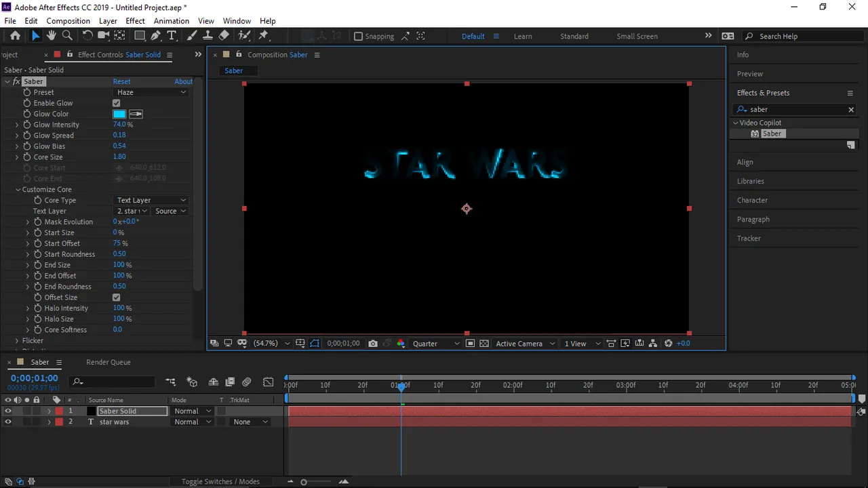Collapse the Customize Core group
Viewport: 868px width, 488px height.
click(18, 190)
